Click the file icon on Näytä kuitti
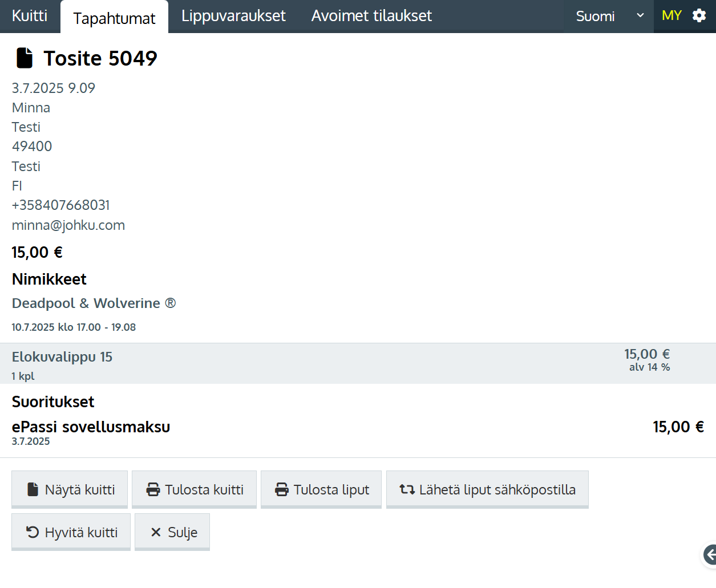The image size is (716, 588). pos(33,489)
